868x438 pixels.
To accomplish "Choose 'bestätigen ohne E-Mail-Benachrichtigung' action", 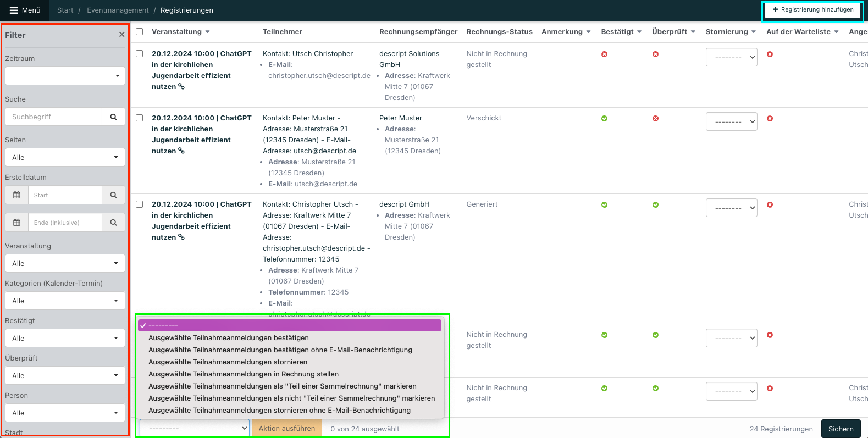I will click(x=290, y=350).
